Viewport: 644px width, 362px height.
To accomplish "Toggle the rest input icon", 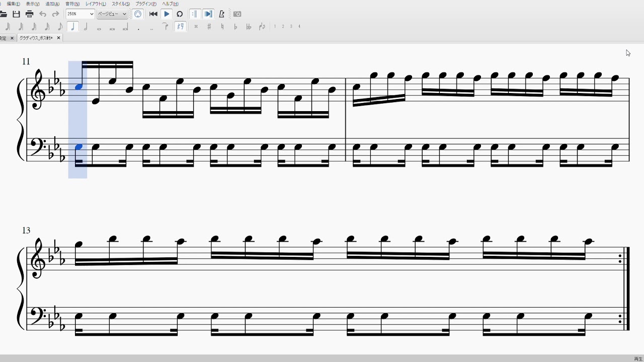I will pos(181,27).
